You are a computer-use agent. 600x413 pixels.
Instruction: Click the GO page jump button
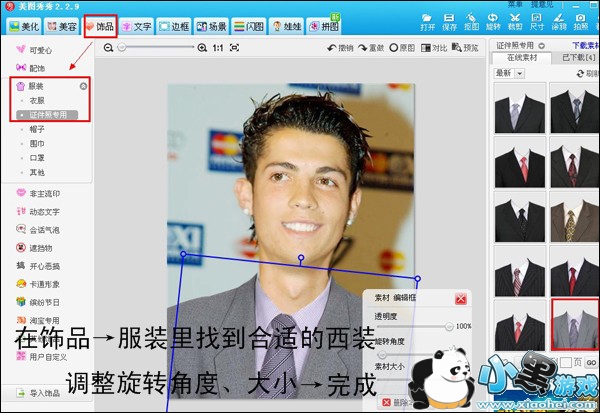click(x=591, y=361)
